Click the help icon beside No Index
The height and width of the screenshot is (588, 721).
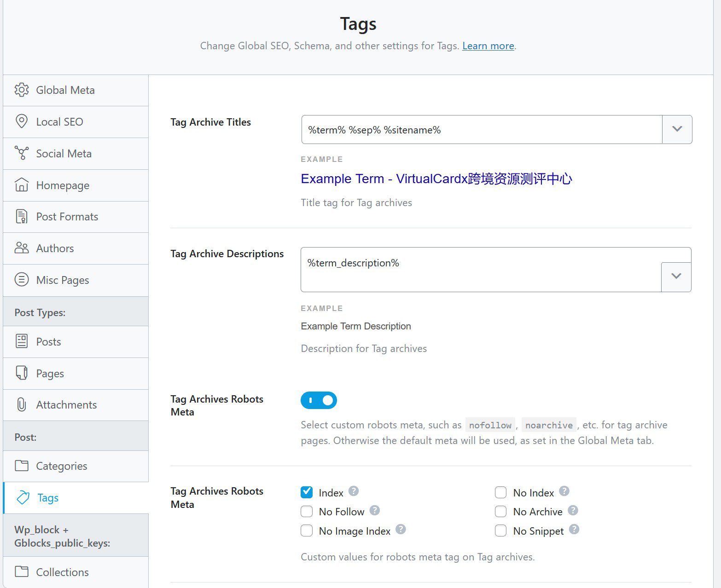point(564,491)
